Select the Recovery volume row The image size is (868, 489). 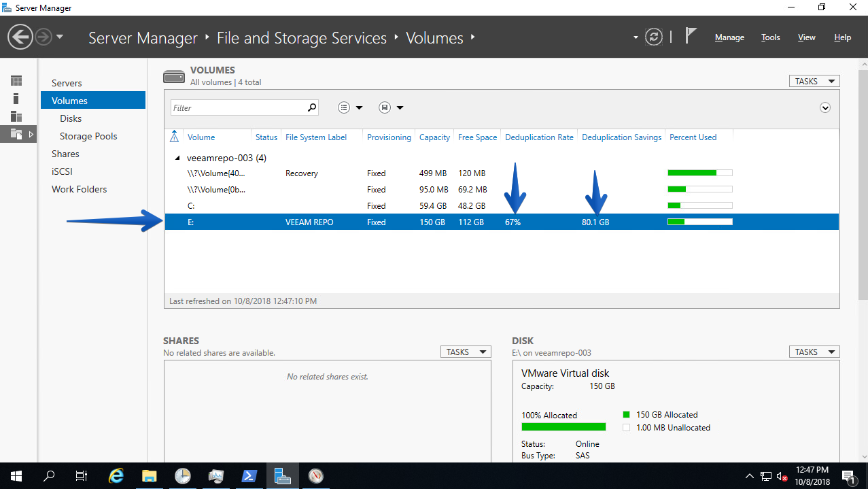(502, 173)
